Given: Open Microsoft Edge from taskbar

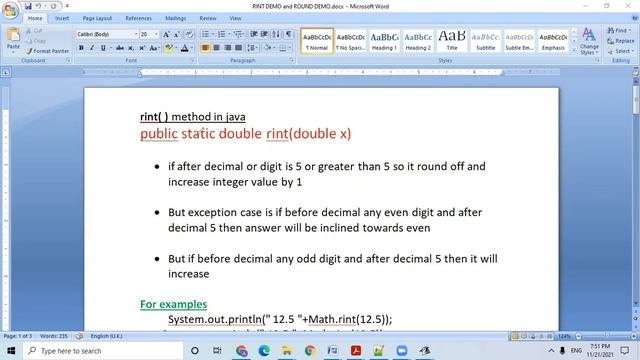Looking at the screenshot, I should tap(264, 351).
